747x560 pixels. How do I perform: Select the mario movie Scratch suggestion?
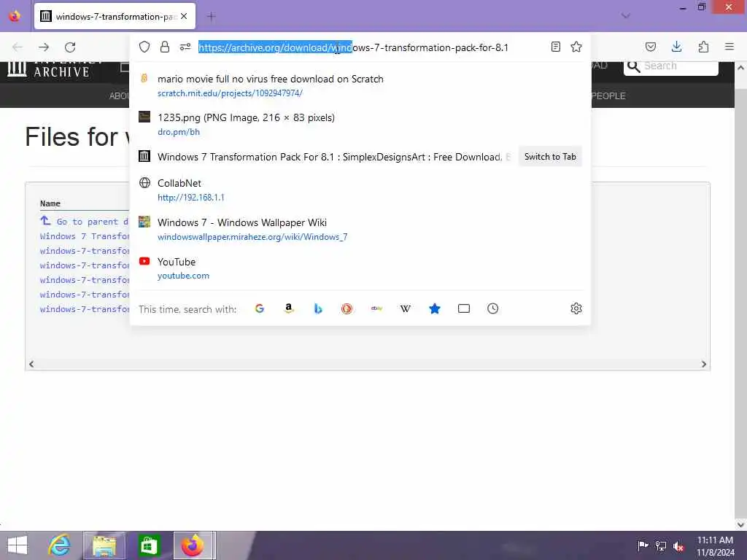[x=360, y=86]
